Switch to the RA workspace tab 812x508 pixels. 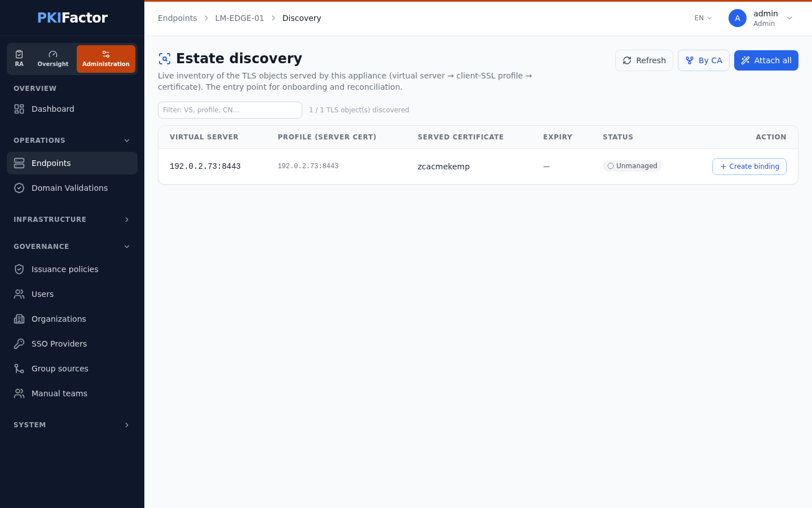pyautogui.click(x=19, y=59)
